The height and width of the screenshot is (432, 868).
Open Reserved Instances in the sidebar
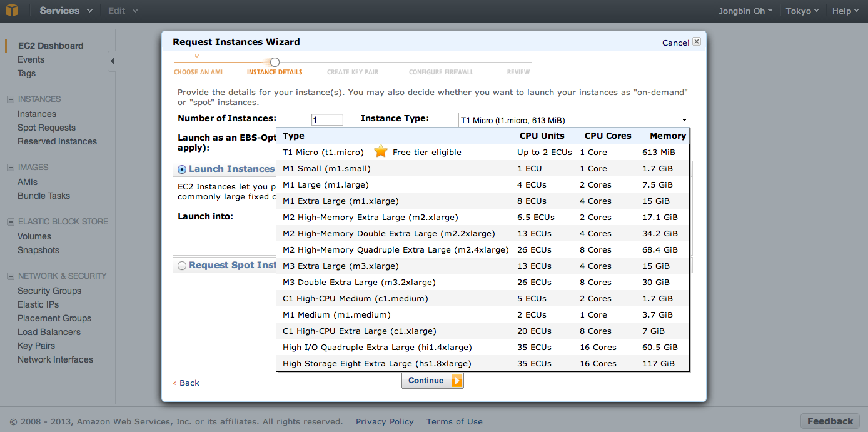57,141
